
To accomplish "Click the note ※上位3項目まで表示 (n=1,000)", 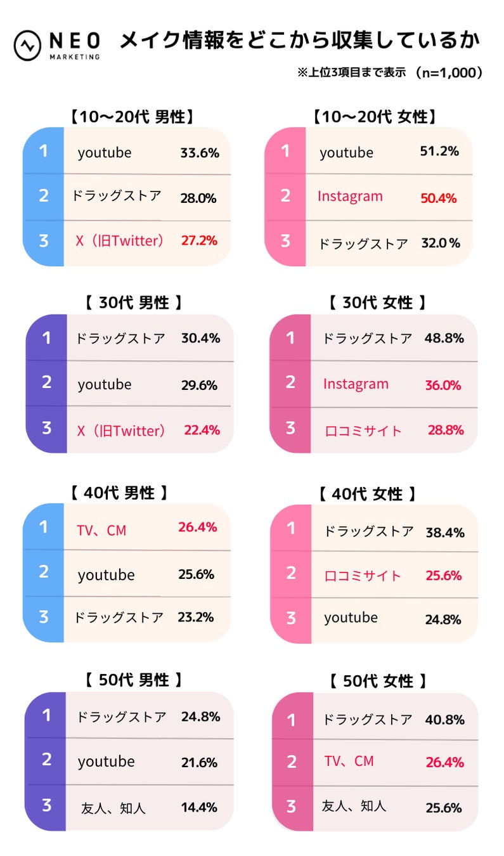I will [x=391, y=73].
